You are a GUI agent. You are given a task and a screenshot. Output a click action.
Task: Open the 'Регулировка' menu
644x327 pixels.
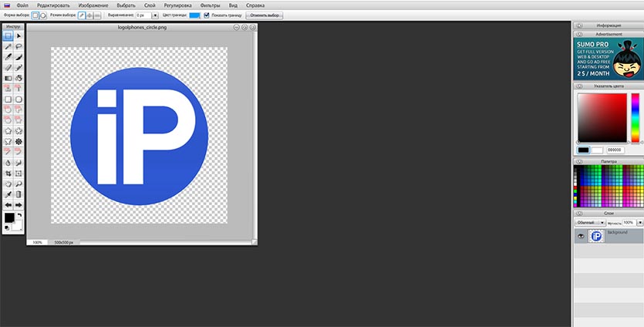(x=178, y=5)
